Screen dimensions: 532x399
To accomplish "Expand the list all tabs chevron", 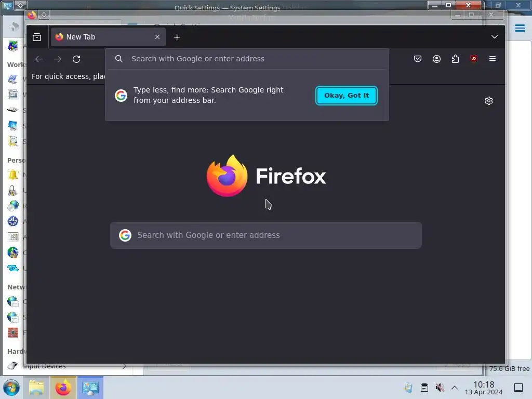I will click(495, 37).
